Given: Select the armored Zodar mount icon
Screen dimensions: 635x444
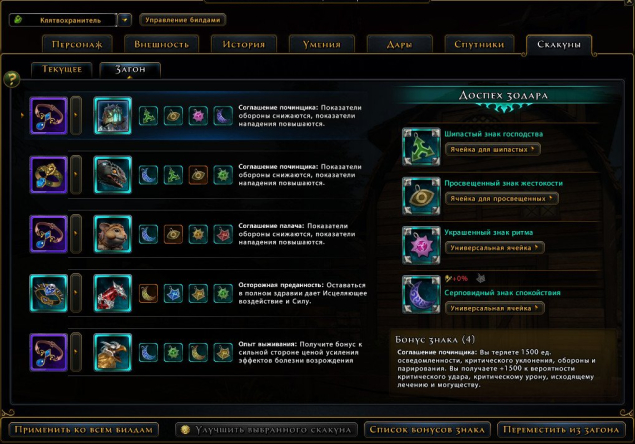Looking at the screenshot, I should [113, 115].
